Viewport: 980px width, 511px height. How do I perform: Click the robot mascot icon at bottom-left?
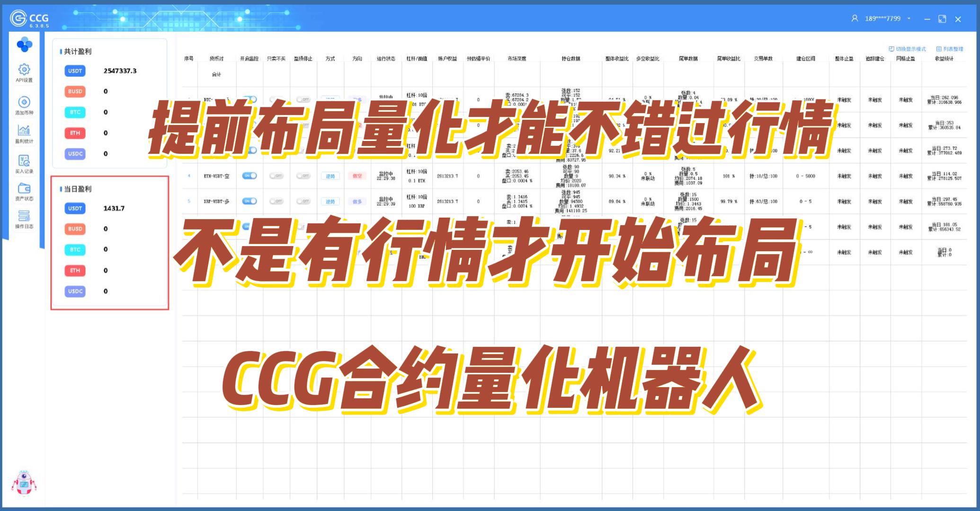(24, 483)
